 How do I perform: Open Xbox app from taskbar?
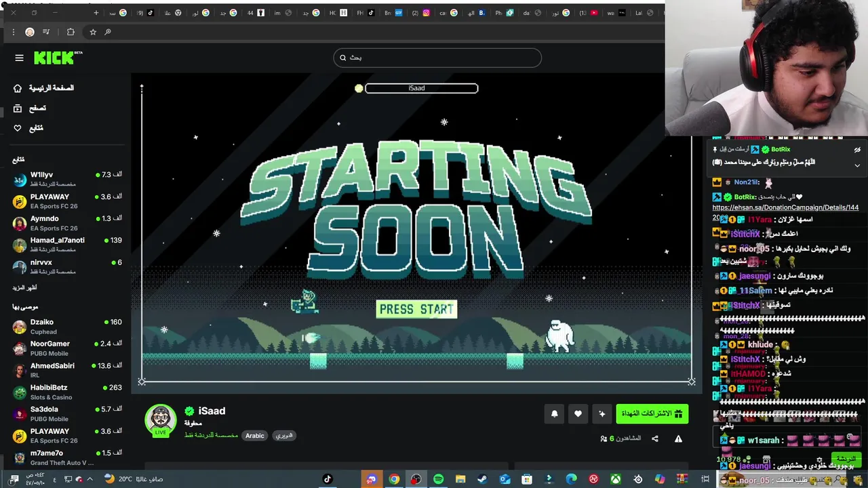click(615, 479)
